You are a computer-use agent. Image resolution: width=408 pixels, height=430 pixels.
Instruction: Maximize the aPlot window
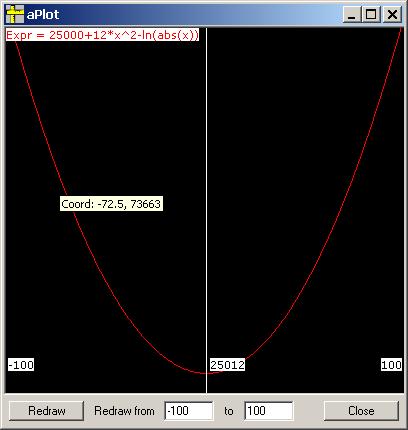(x=371, y=15)
